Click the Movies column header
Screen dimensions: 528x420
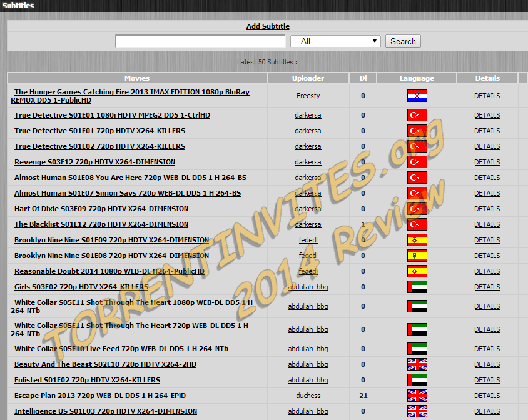pos(137,78)
